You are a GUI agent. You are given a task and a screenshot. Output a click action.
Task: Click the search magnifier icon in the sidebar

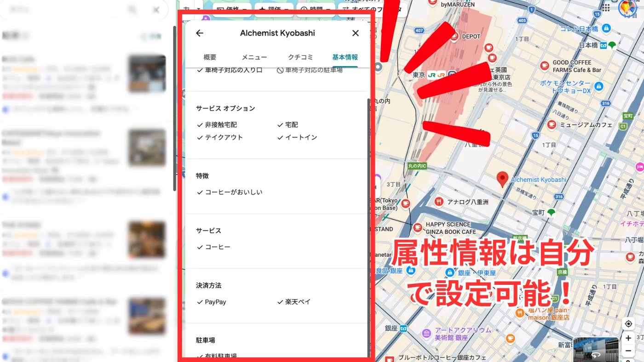(x=132, y=10)
